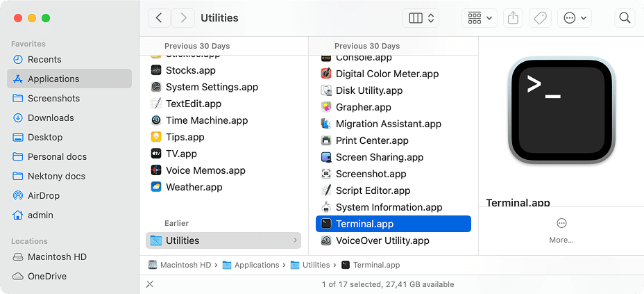
Task: Open Screenshots folder in sidebar
Action: (69, 98)
